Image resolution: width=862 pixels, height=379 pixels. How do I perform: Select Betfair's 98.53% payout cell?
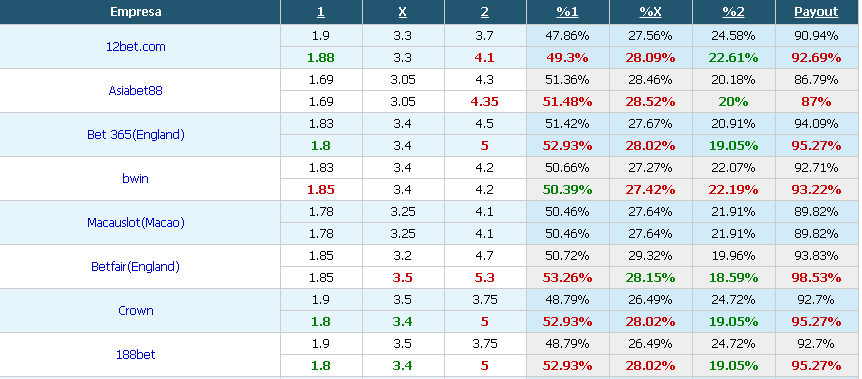pyautogui.click(x=816, y=278)
